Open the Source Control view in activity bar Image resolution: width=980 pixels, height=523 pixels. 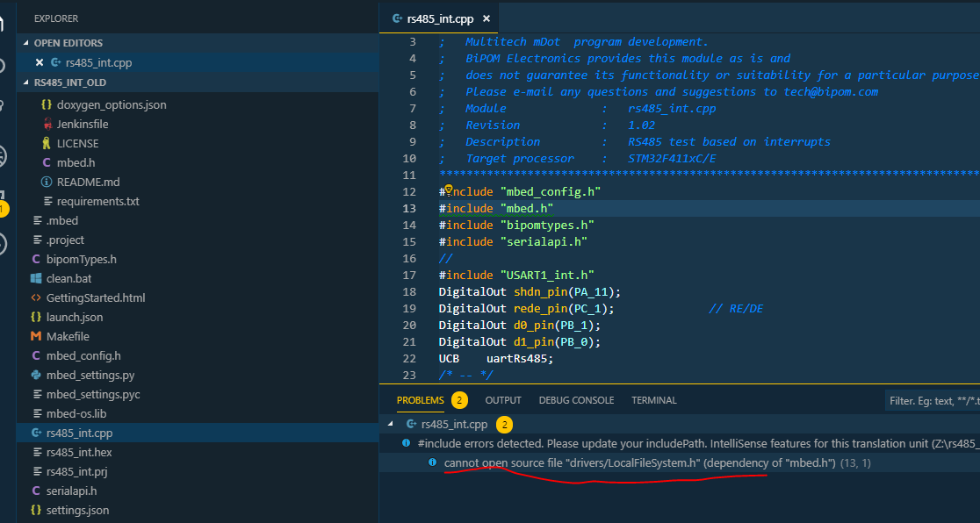click(x=3, y=107)
